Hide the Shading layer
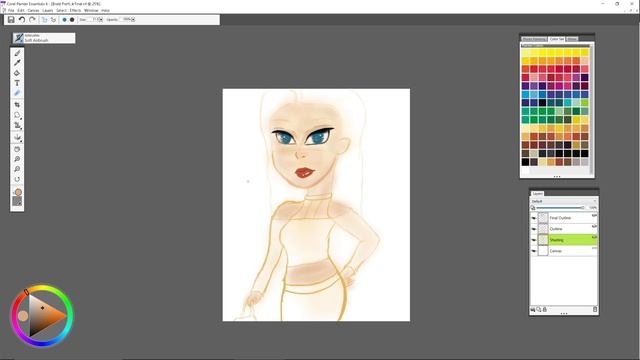Image resolution: width=640 pixels, height=360 pixels. [x=533, y=240]
